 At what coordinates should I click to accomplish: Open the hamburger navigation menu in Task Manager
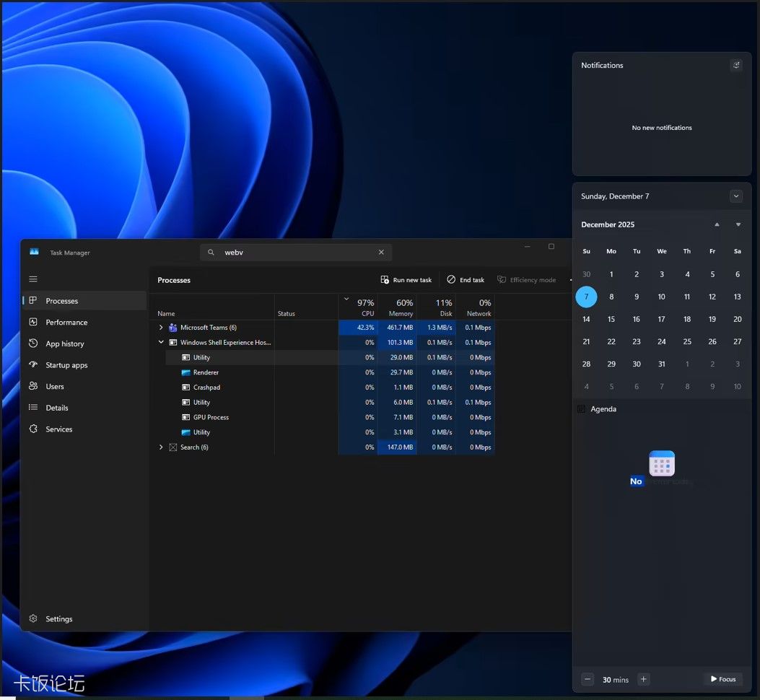tap(33, 279)
